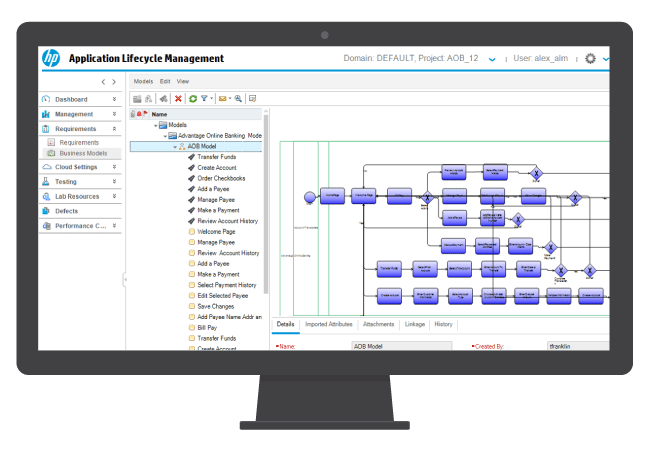Image resolution: width=650 pixels, height=450 pixels.
Task: Click the details edit toolbar icon
Action: 252,99
